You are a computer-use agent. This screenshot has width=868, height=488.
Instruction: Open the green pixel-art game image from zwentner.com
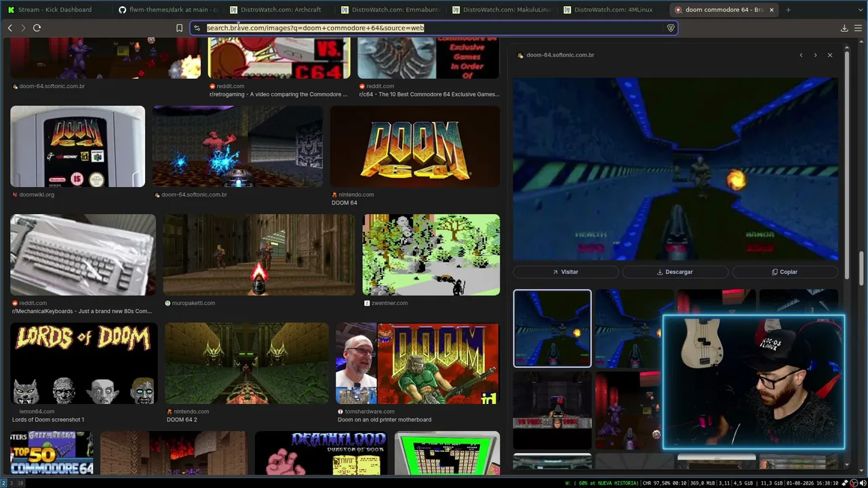[x=431, y=255]
